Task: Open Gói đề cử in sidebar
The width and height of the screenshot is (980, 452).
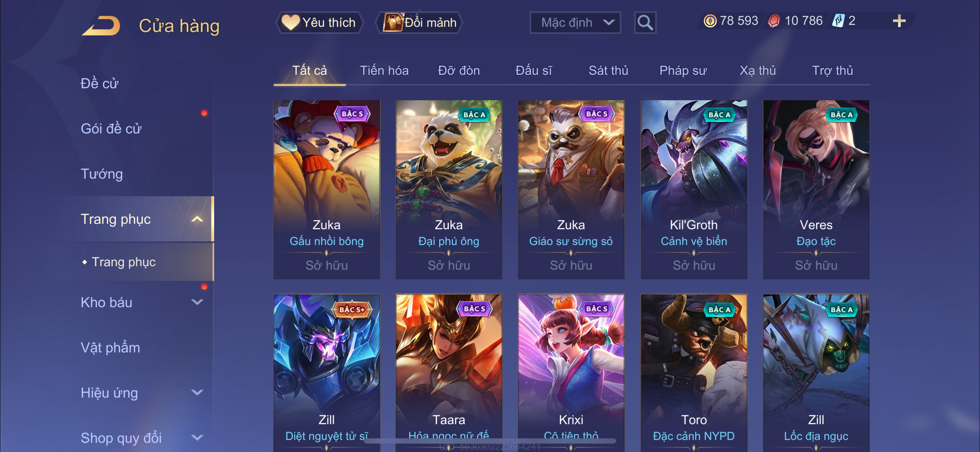Action: pos(111,129)
